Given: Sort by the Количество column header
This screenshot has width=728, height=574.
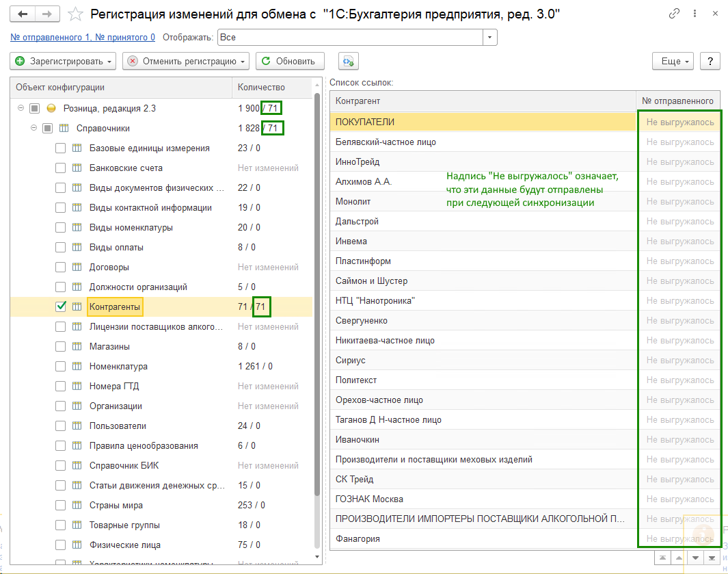Looking at the screenshot, I should coord(272,88).
